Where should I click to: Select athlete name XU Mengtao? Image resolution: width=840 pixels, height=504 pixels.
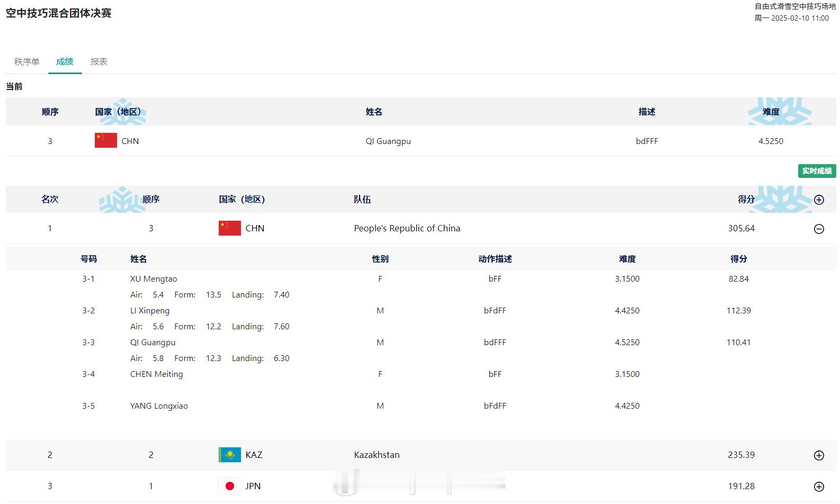click(x=154, y=279)
